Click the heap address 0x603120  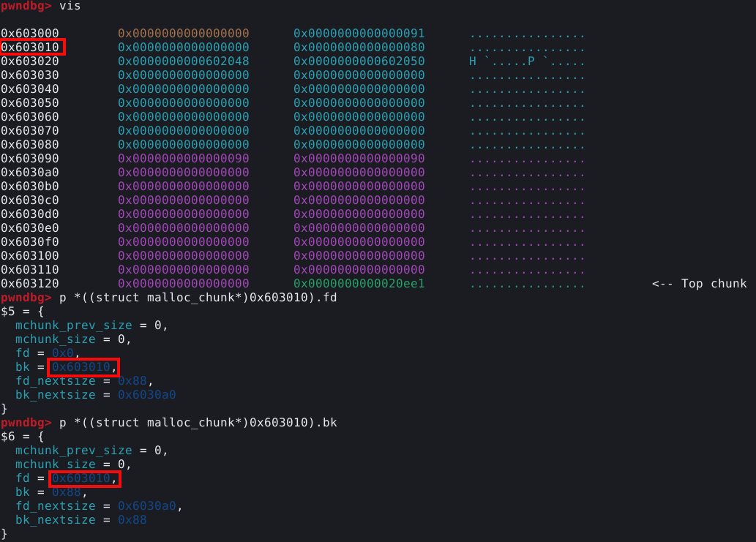click(x=30, y=284)
